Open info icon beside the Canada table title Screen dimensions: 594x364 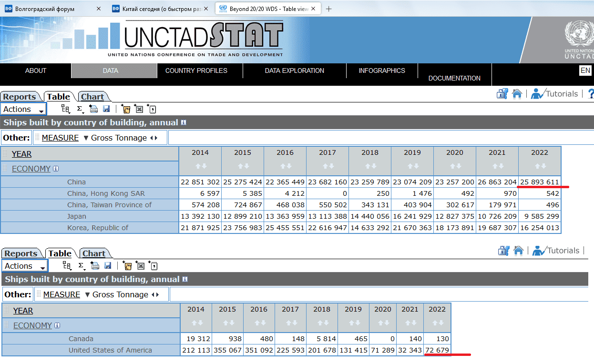coord(185,280)
